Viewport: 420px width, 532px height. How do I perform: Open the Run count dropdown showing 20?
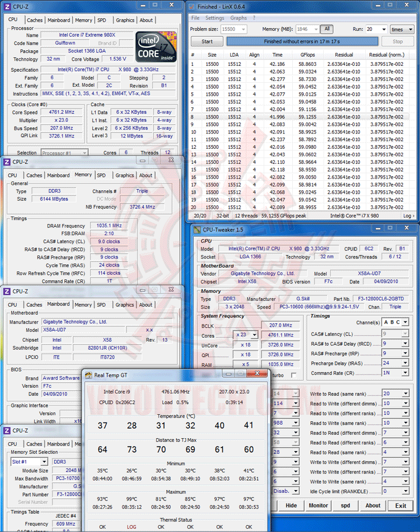384,29
